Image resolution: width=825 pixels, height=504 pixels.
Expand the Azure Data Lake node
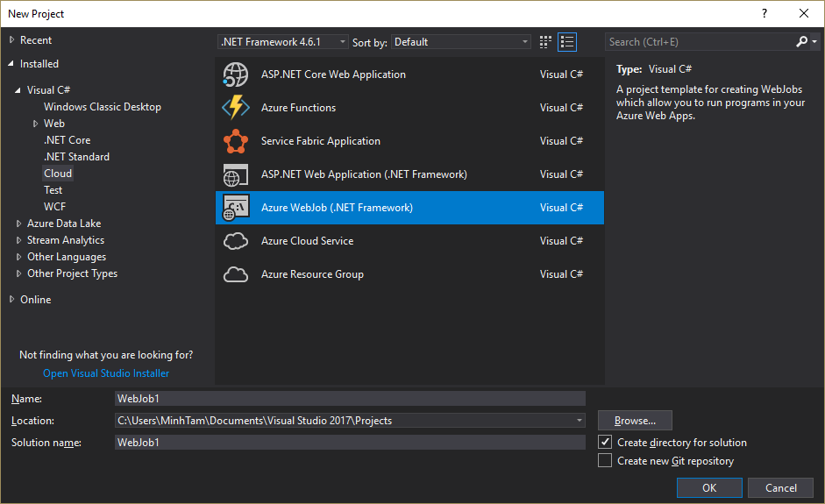(18, 224)
